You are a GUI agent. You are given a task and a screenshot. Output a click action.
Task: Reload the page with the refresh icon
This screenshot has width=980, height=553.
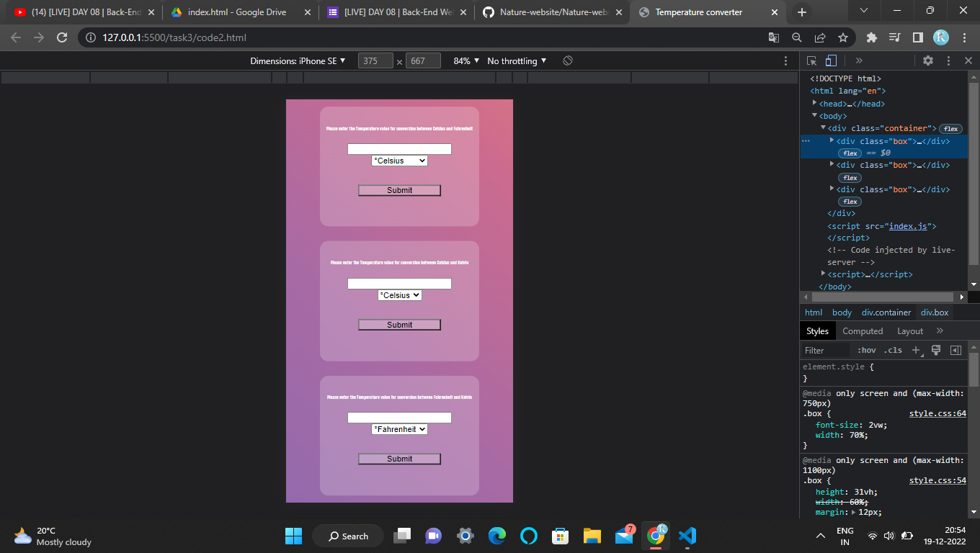(x=62, y=37)
